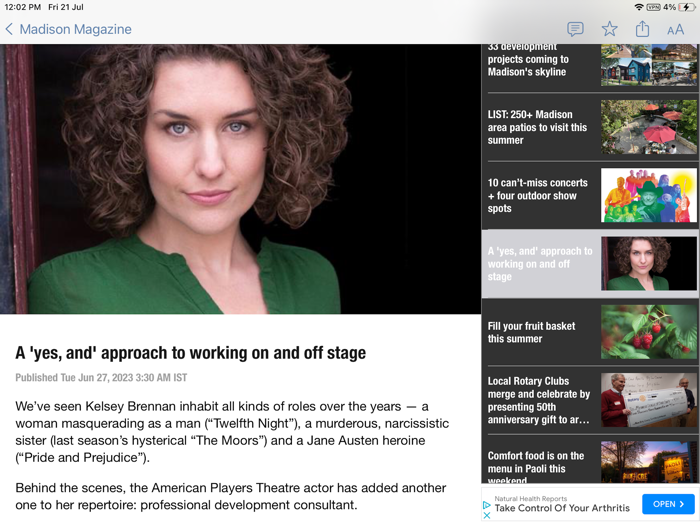Tap the paragraph starting 'Behind the scenes'
This screenshot has height=525, width=700.
click(231, 496)
